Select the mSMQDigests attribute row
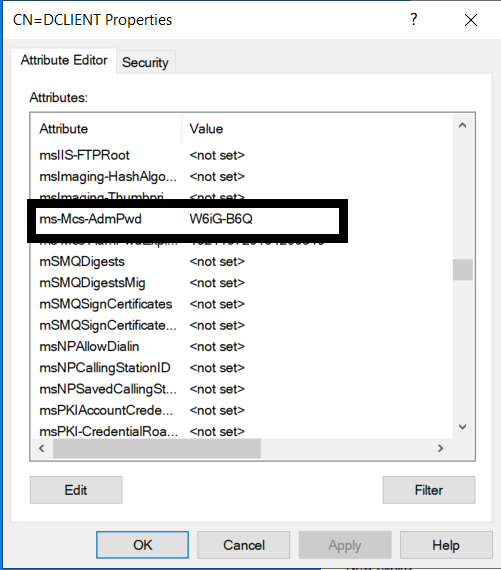Screen dimensions: 501x570 tap(242, 262)
